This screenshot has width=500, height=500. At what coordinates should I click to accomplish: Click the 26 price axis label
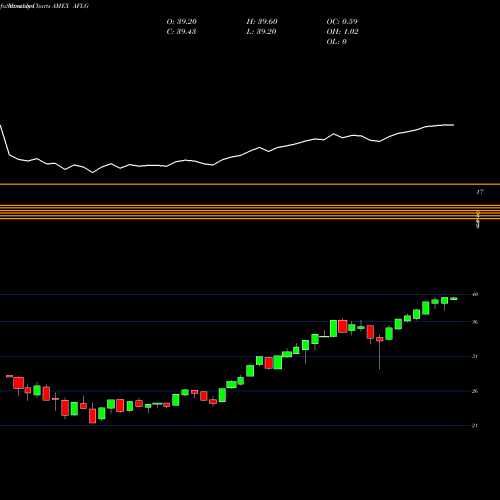[475, 391]
